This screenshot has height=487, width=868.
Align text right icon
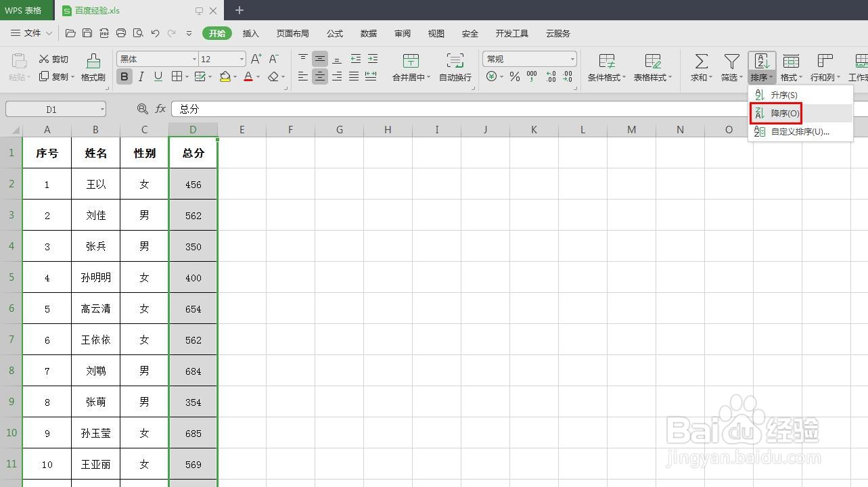[337, 76]
